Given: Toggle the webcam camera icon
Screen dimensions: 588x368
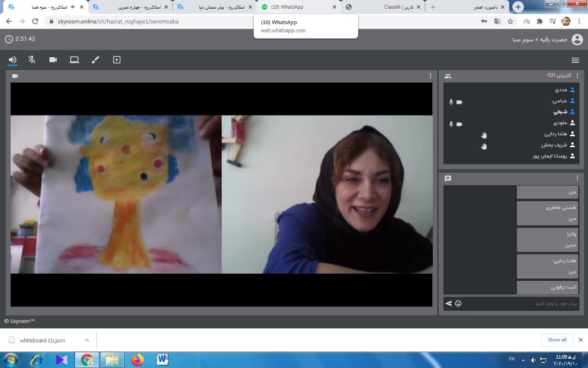Looking at the screenshot, I should click(53, 60).
